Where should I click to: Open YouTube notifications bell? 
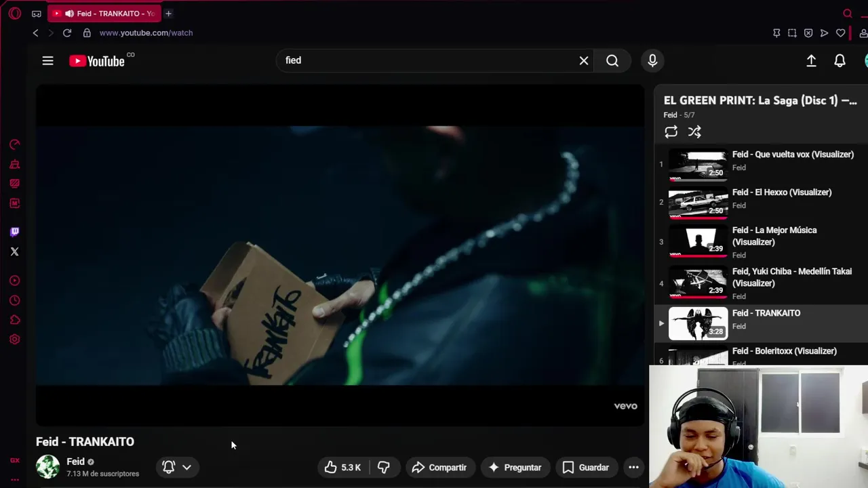(x=840, y=61)
